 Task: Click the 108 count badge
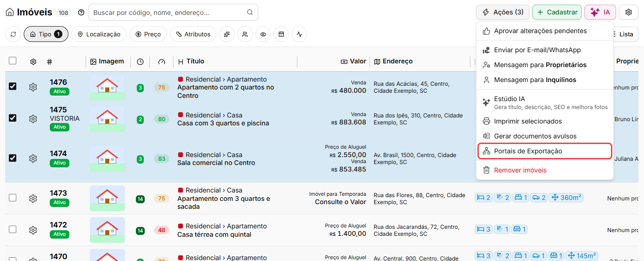[x=63, y=13]
